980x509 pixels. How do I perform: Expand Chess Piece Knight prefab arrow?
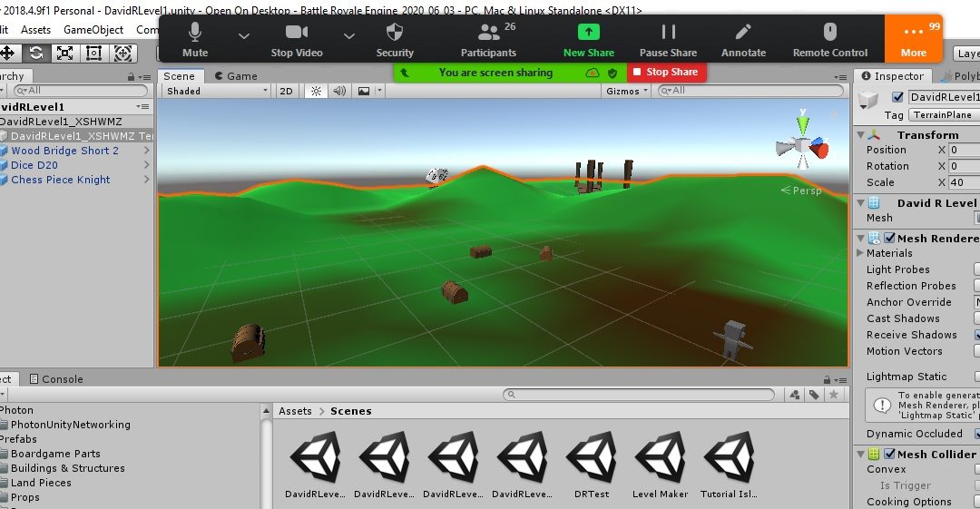(x=147, y=180)
